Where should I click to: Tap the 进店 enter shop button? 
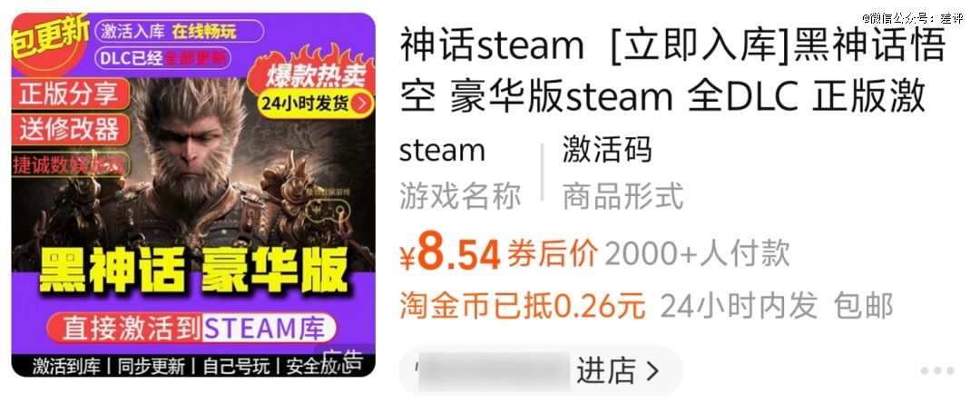(605, 370)
